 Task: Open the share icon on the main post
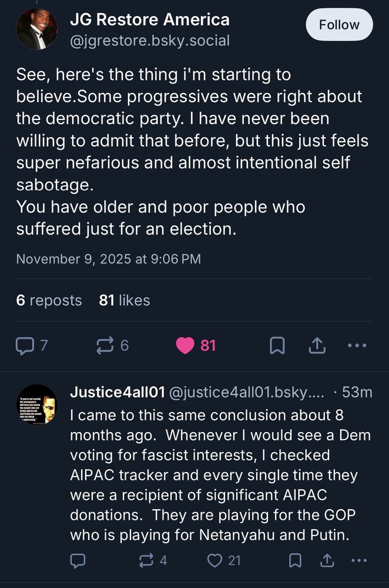point(317,345)
